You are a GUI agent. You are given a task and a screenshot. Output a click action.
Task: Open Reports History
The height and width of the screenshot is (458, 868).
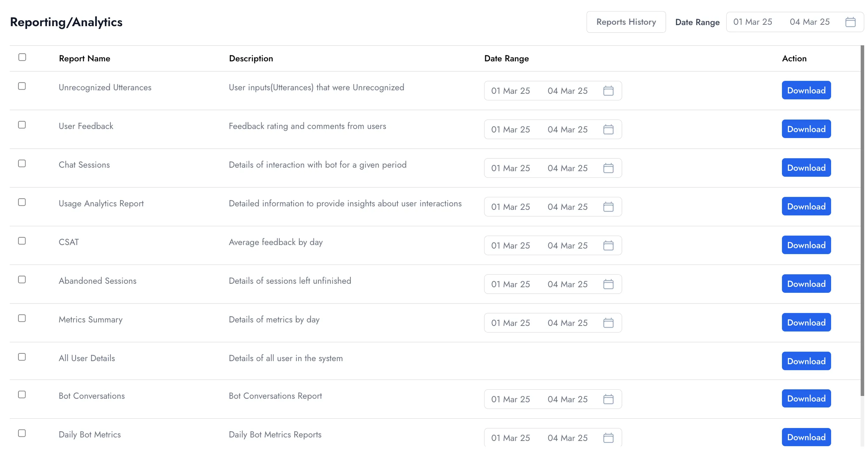pyautogui.click(x=626, y=22)
